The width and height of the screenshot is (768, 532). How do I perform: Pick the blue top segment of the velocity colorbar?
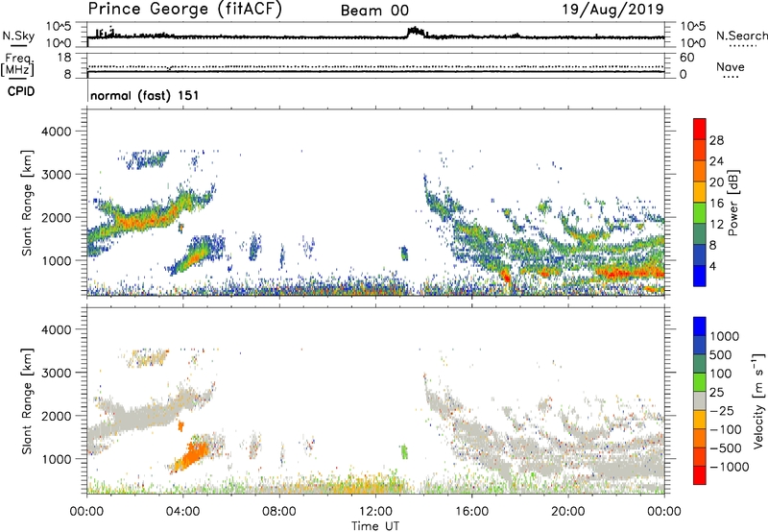[700, 326]
